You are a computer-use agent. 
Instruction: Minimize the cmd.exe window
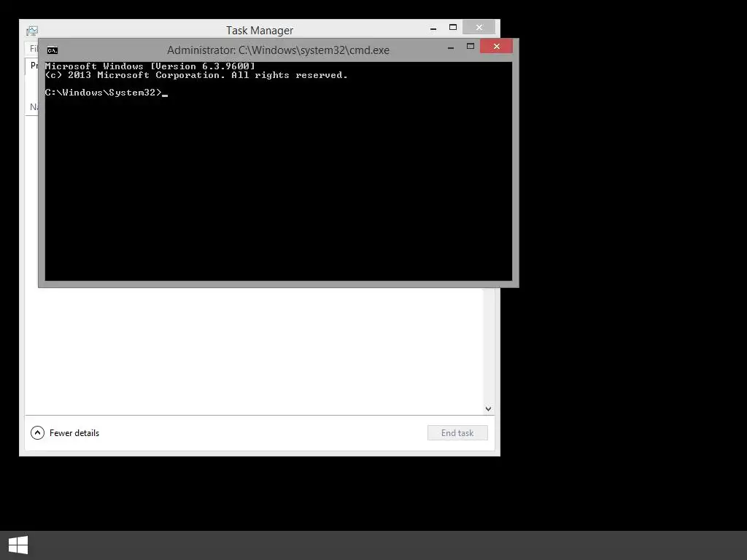tap(451, 47)
